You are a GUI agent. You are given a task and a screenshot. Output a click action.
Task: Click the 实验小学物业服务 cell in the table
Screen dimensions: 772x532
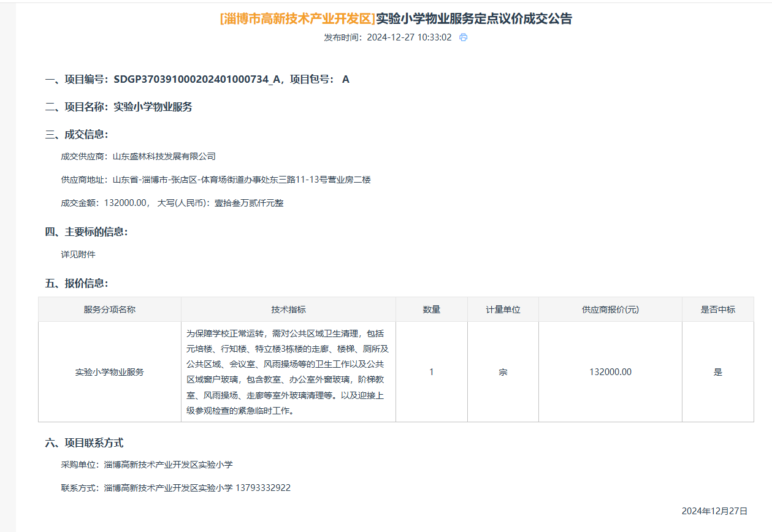(110, 372)
